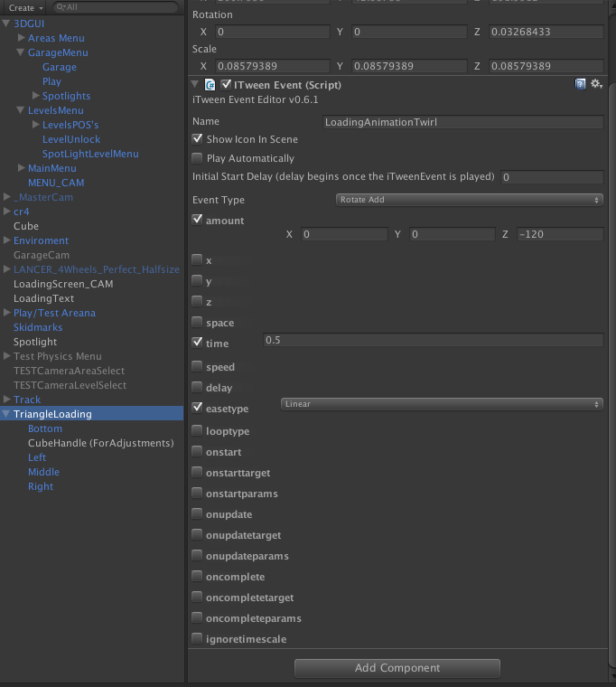This screenshot has height=687, width=616.
Task: Open the Create dropdown in hierarchy
Action: pyautogui.click(x=25, y=7)
